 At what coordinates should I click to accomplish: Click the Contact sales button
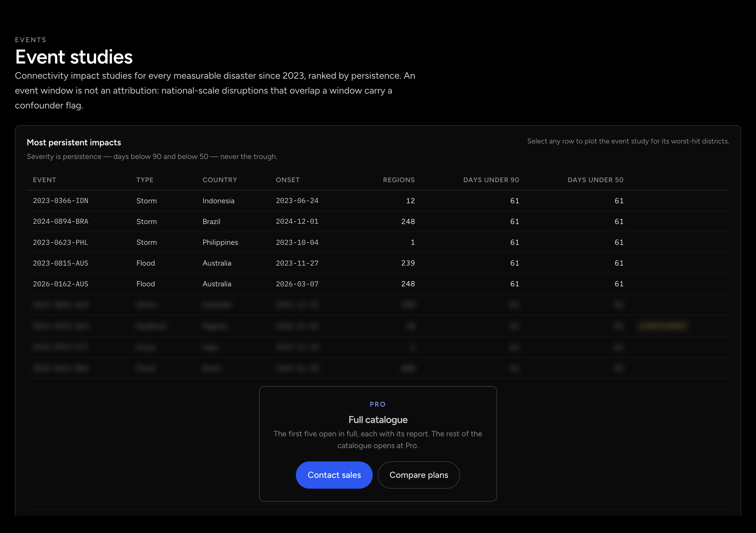point(334,475)
